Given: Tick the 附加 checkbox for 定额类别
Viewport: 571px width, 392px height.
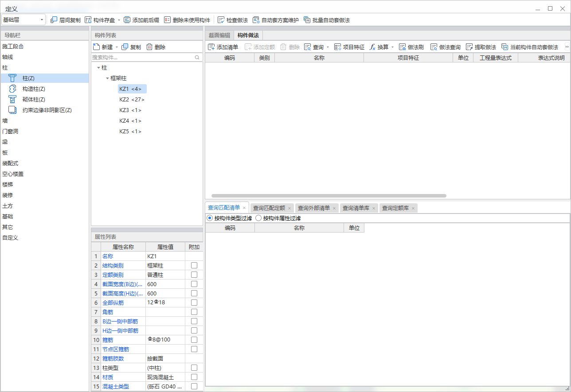Looking at the screenshot, I should (194, 275).
